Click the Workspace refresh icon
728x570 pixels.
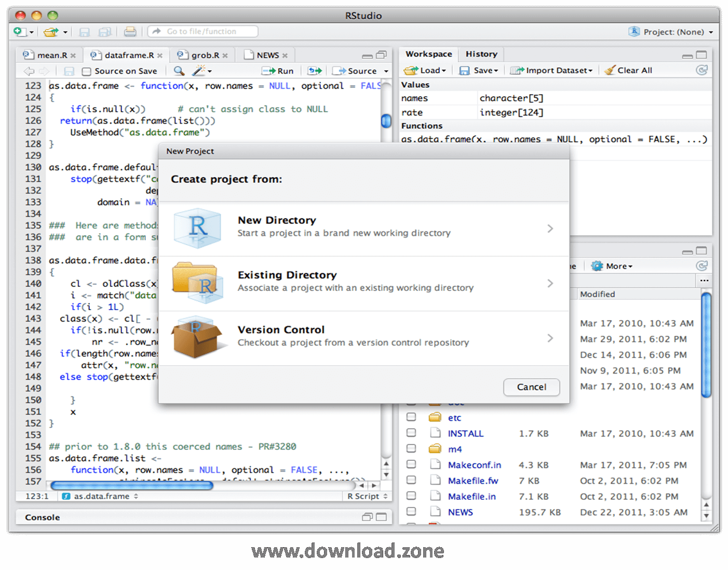[702, 70]
